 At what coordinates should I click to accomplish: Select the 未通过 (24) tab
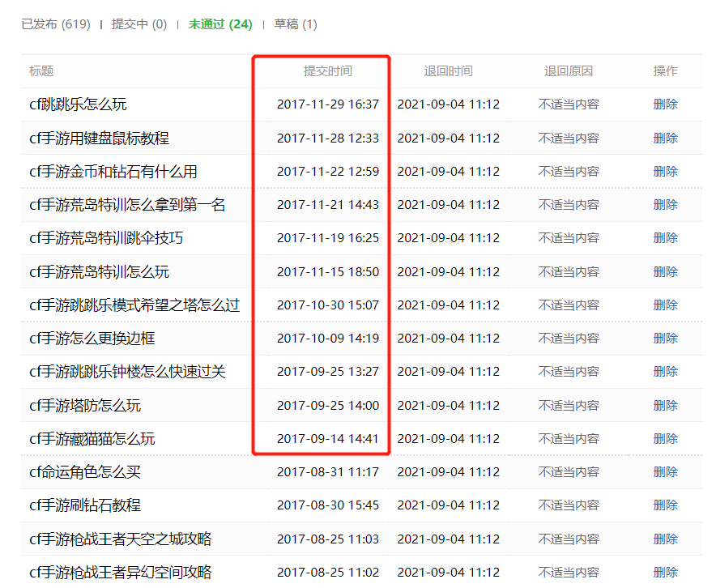tap(220, 24)
